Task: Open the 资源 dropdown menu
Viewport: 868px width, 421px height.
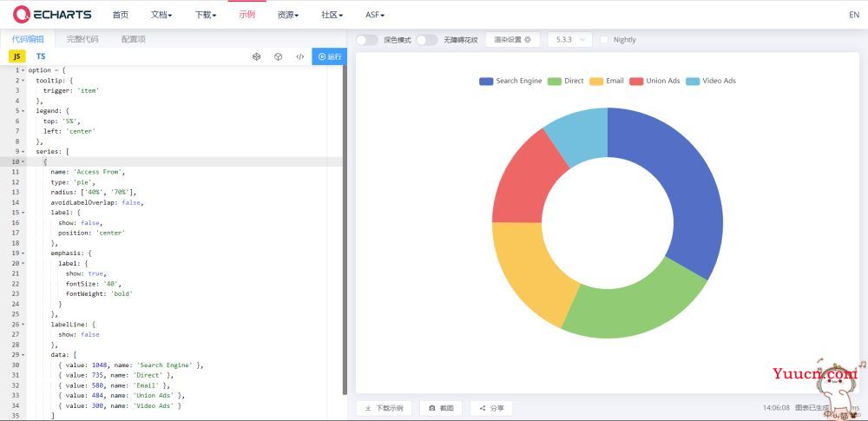Action: click(x=288, y=15)
